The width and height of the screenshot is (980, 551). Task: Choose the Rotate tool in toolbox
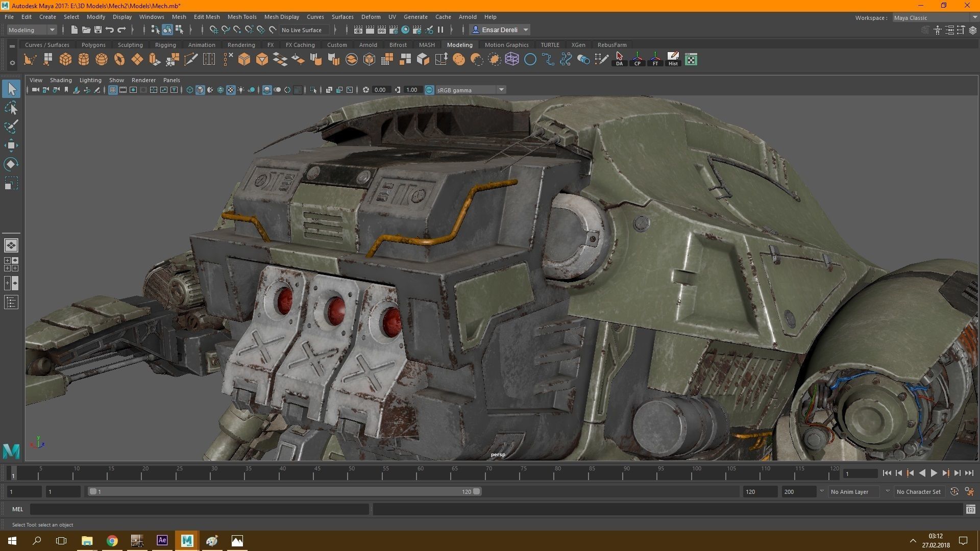coord(11,164)
